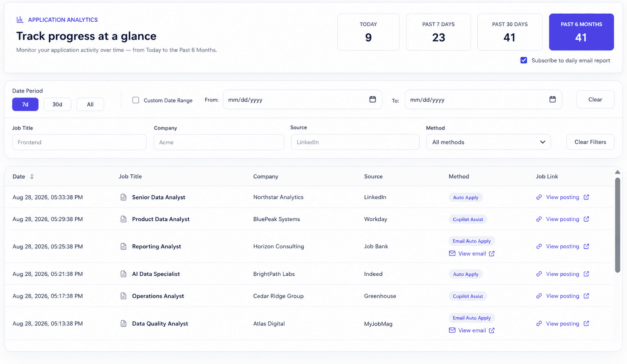Click document icon beside Operations Analyst
Viewport: 627px width, 364px height.
click(x=123, y=296)
